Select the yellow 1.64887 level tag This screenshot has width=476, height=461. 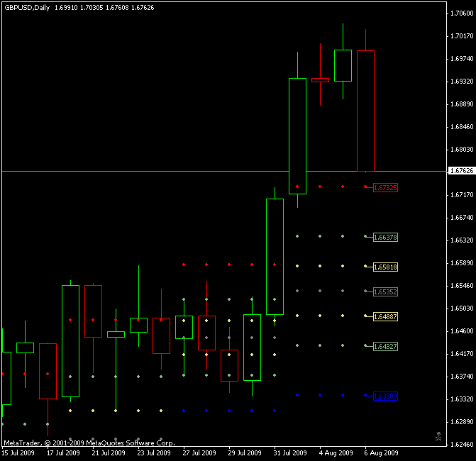(385, 316)
